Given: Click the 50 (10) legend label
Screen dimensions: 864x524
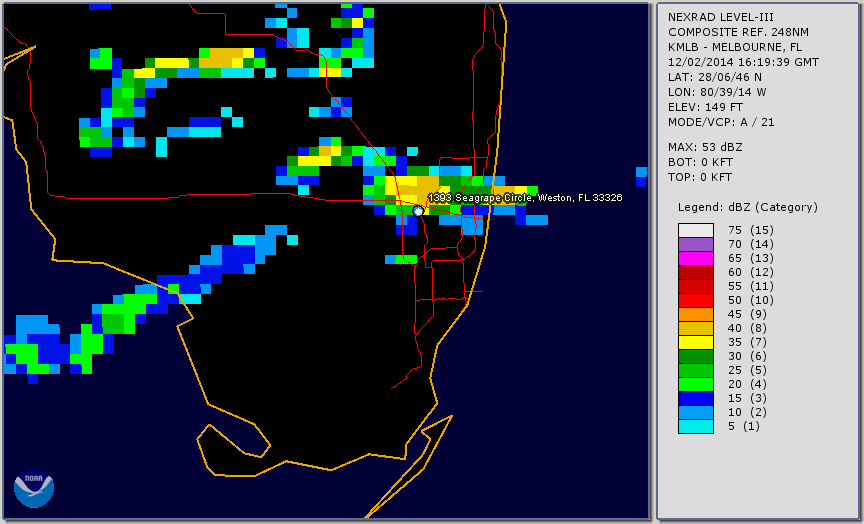Looking at the screenshot, I should 750,300.
